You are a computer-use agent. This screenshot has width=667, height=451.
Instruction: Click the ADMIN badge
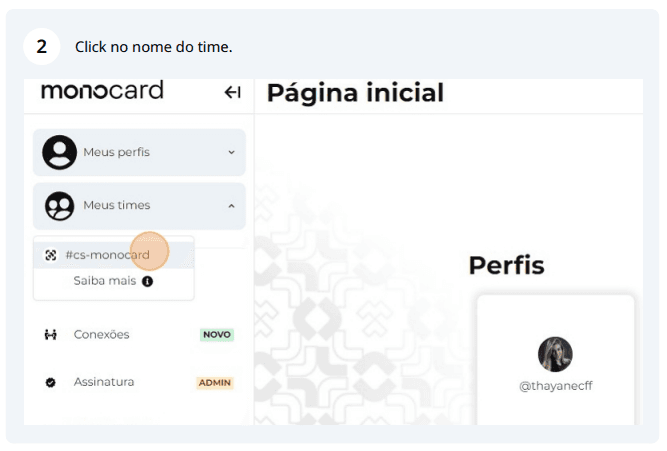(215, 383)
